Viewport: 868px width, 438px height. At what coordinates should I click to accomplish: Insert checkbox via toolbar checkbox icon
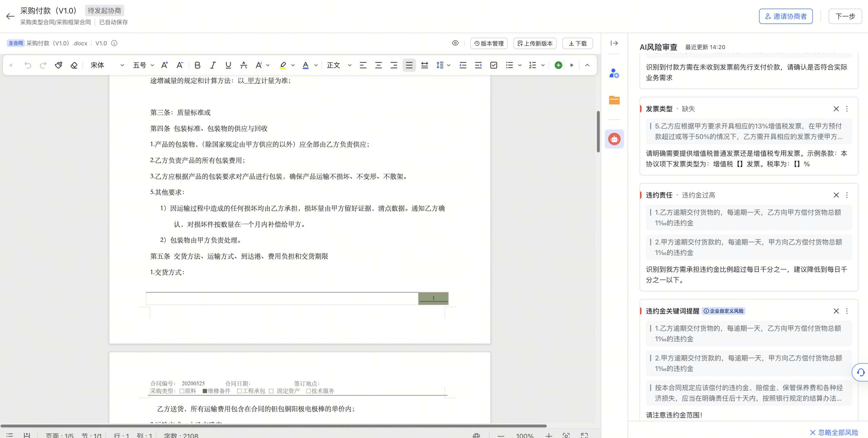coord(494,65)
